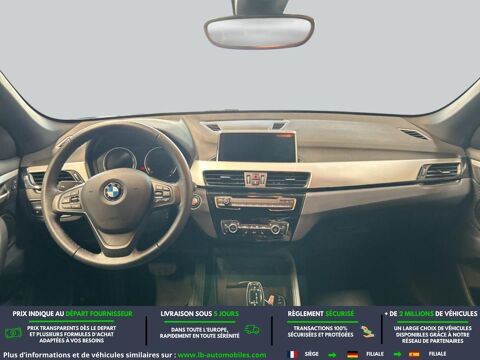Image resolution: width=480 pixels, height=360 pixels.
Task: Click the "LIVRAISON SOUS 5 JOURS" heading
Action: 200,314
